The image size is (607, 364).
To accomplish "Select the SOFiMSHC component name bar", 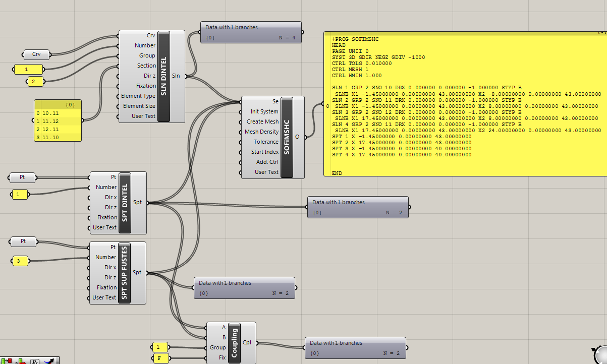I will tap(287, 137).
